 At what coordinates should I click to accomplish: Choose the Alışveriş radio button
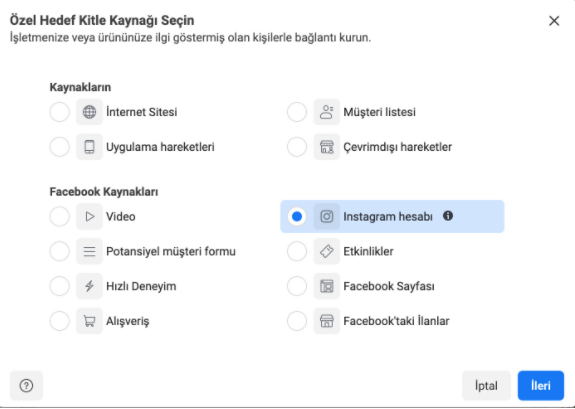[59, 321]
